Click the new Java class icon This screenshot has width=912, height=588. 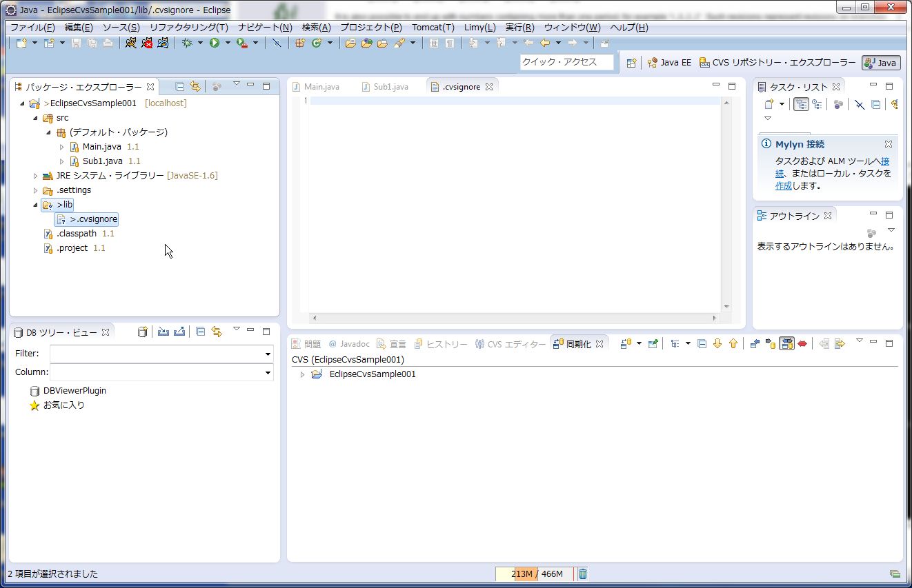click(x=317, y=43)
